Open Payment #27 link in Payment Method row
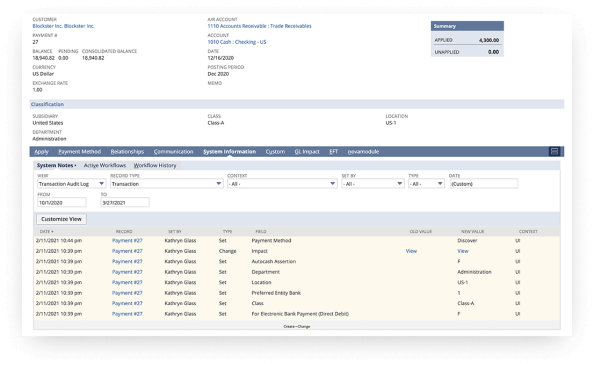 pos(127,241)
